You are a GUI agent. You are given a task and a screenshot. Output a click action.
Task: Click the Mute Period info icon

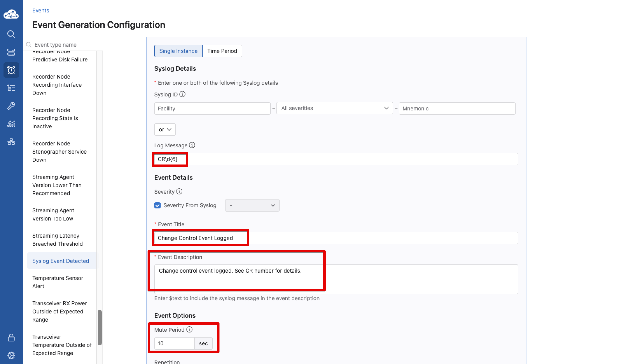point(189,330)
